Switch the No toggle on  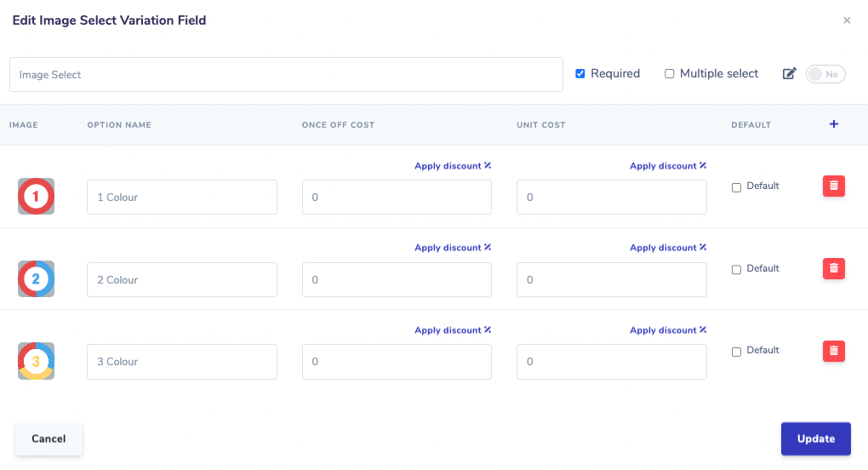[825, 74]
